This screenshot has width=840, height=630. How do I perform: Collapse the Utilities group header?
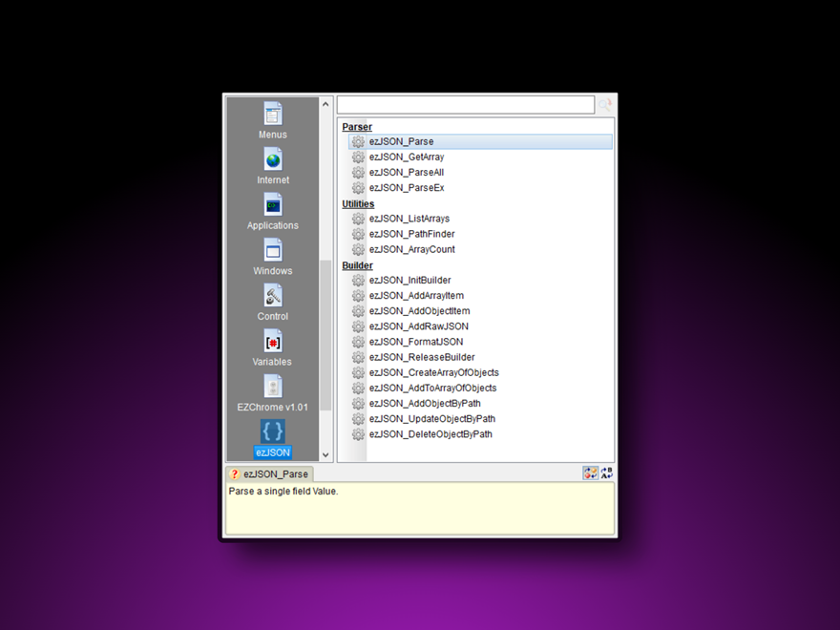pyautogui.click(x=358, y=204)
